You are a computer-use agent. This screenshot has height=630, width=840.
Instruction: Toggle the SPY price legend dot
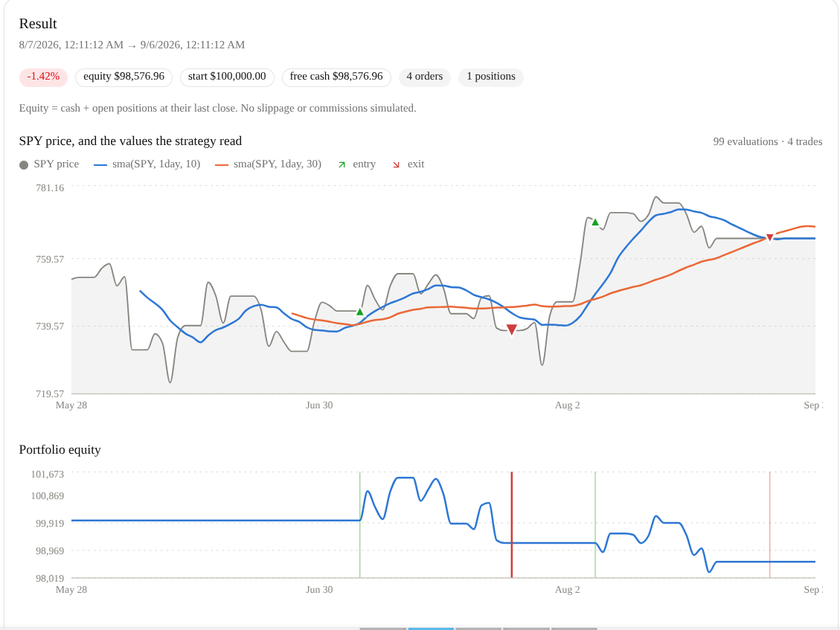[x=24, y=164]
